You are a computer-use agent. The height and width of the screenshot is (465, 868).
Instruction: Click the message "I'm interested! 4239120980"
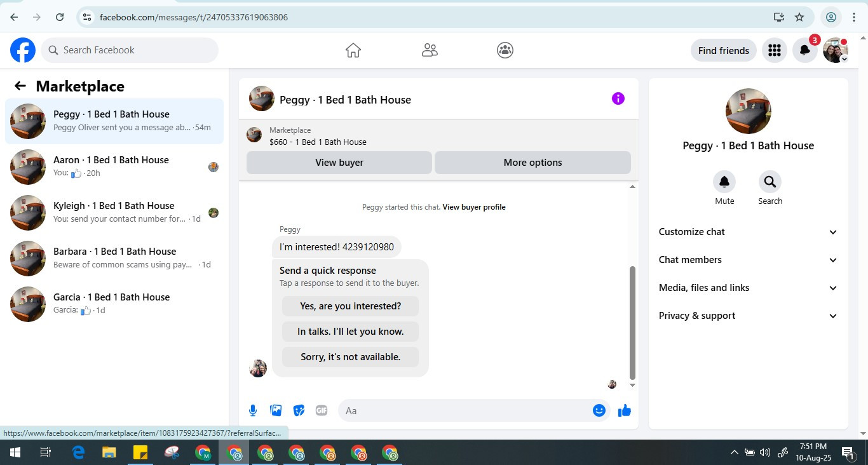tap(337, 247)
